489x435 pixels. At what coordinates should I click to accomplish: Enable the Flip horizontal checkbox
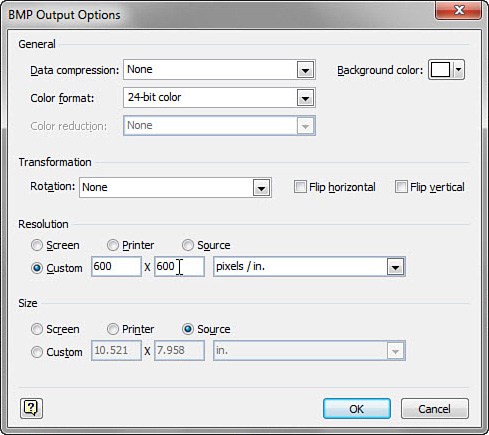(300, 187)
